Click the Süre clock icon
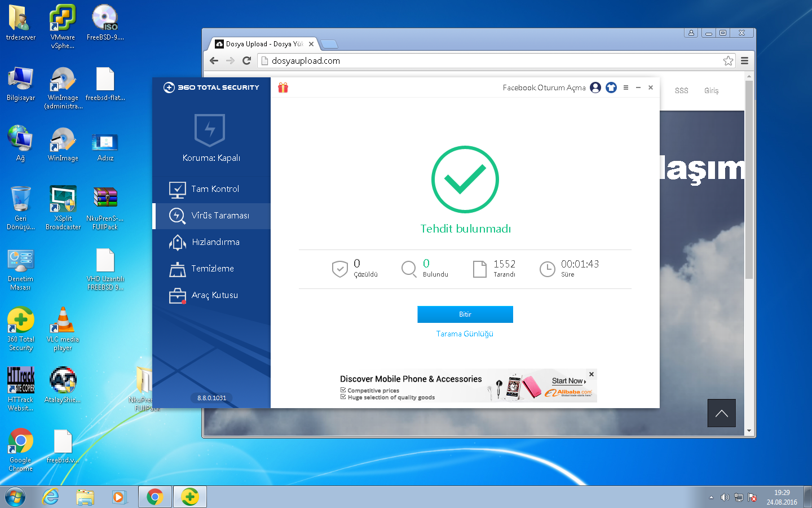Image resolution: width=812 pixels, height=508 pixels. pyautogui.click(x=548, y=269)
